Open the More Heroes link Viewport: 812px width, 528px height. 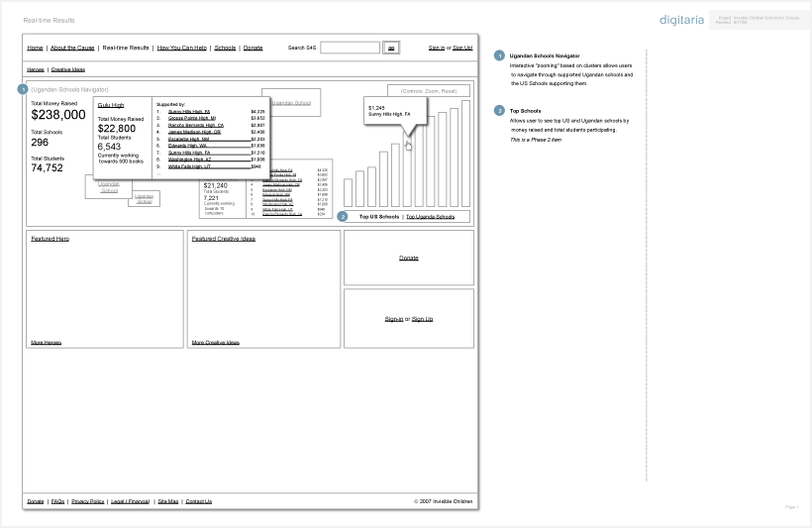pos(47,343)
